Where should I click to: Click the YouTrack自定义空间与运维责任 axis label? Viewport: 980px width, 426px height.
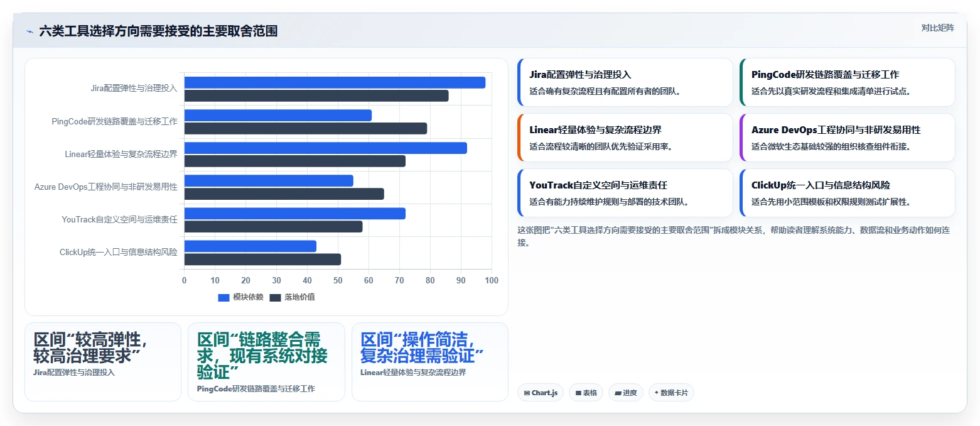click(x=119, y=219)
